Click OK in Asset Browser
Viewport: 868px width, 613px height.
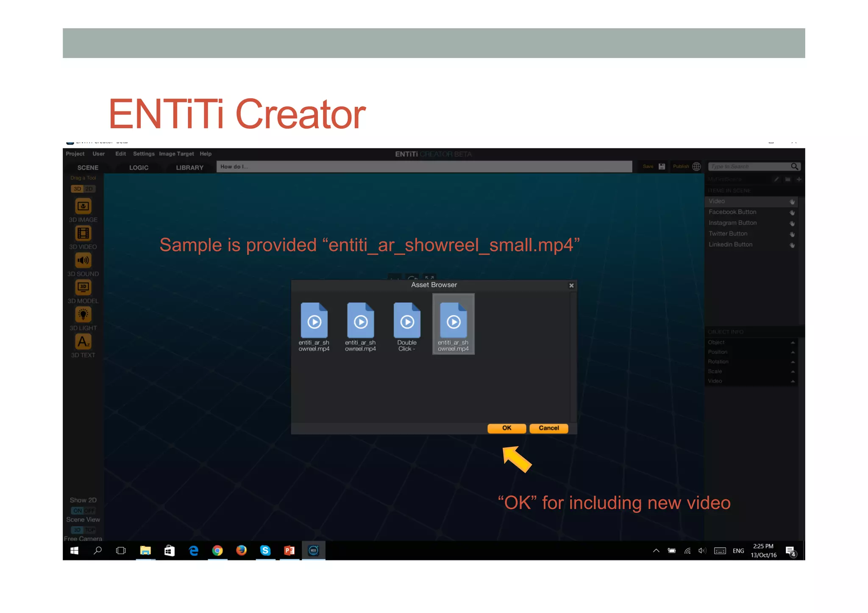point(506,428)
